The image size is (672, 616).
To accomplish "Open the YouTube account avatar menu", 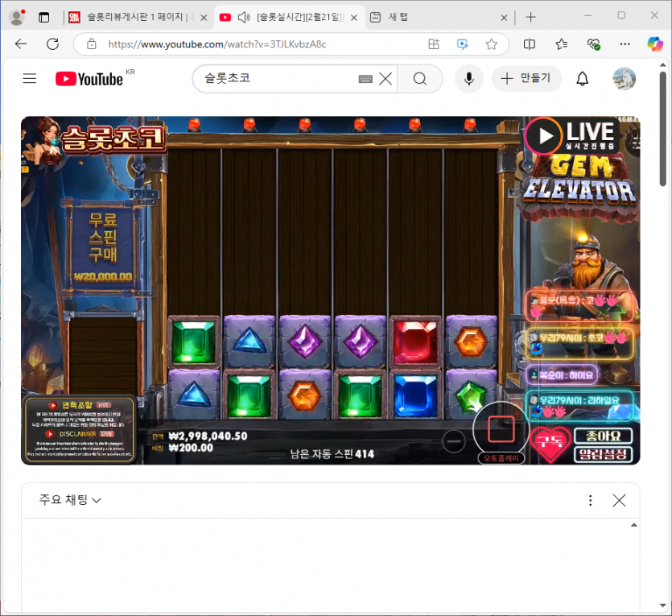I will coord(624,79).
